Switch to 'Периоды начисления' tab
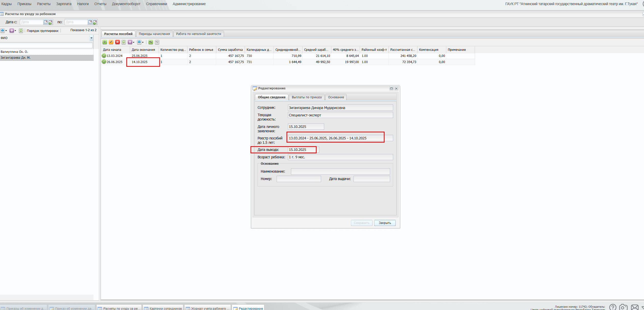The width and height of the screenshot is (644, 310). 154,34
